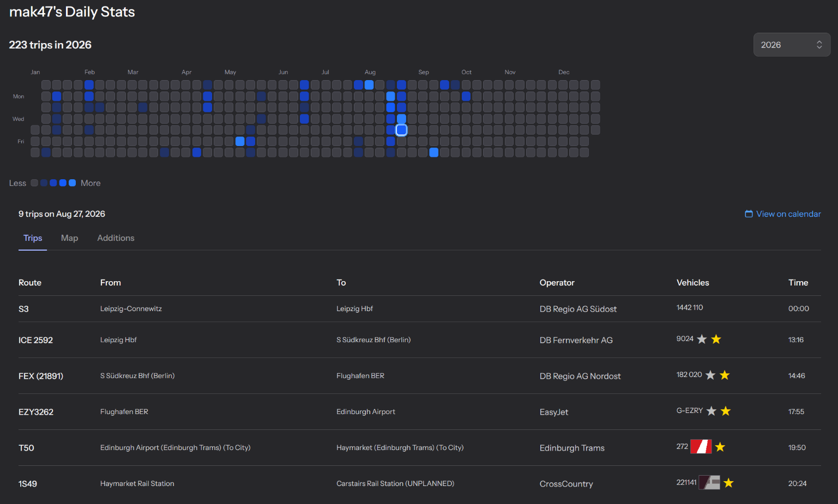Open the 2026 year selector dropdown
838x504 pixels.
(792, 45)
